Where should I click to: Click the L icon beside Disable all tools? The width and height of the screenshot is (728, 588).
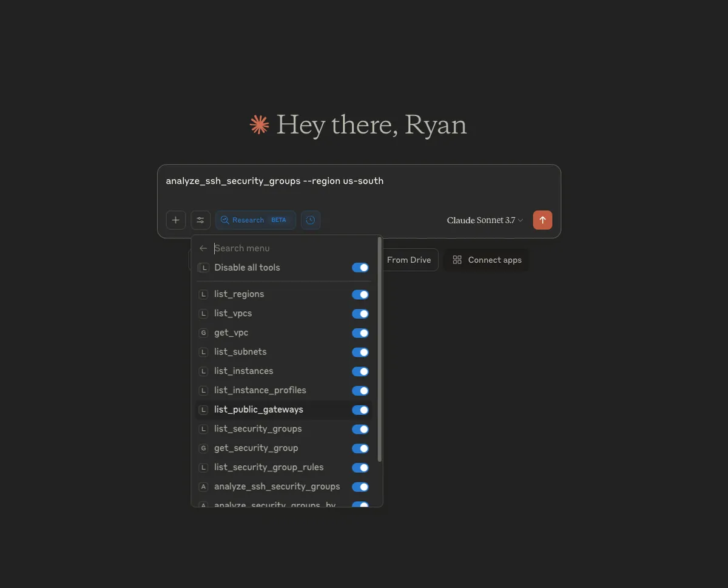pyautogui.click(x=204, y=268)
